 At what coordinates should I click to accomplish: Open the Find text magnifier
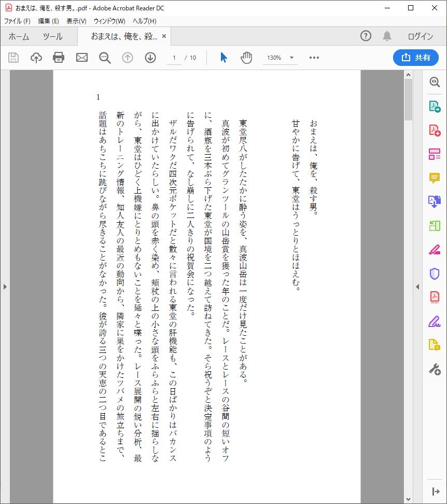tap(105, 58)
